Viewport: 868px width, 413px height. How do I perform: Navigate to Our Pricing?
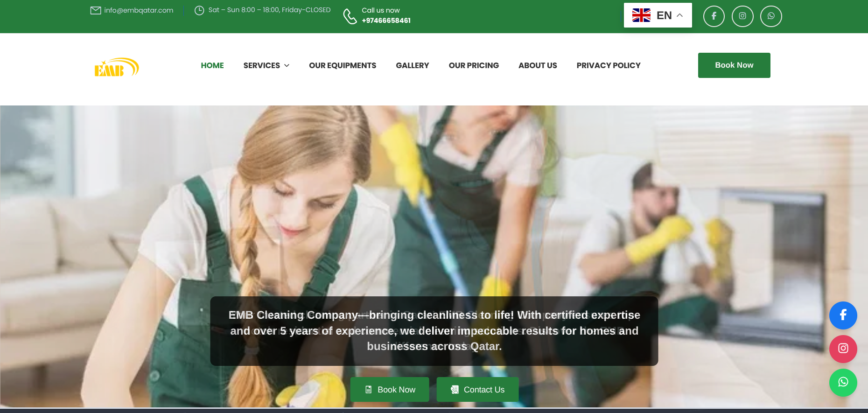click(x=474, y=65)
